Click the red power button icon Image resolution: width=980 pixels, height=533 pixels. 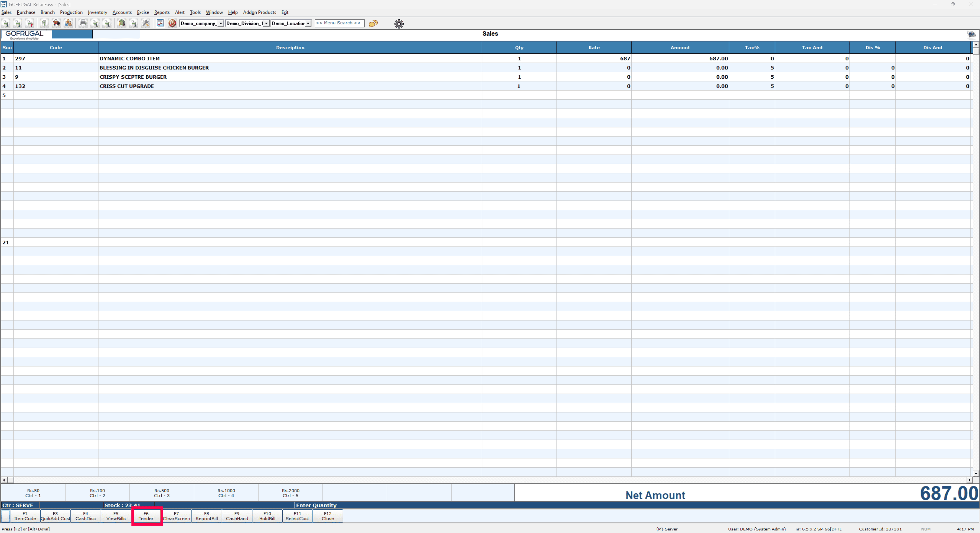[x=172, y=23]
